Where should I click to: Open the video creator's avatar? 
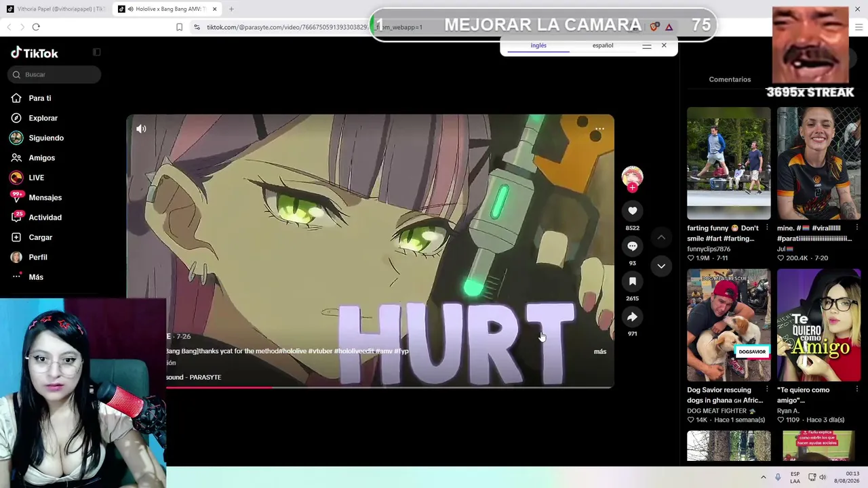tap(632, 176)
